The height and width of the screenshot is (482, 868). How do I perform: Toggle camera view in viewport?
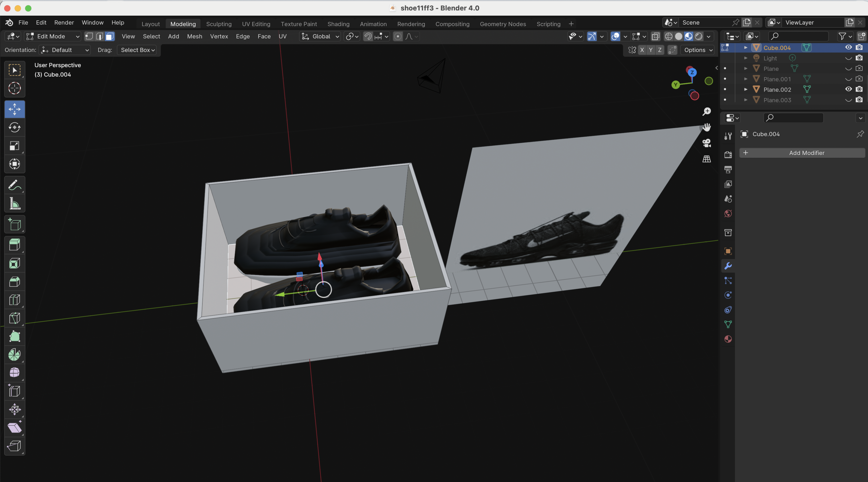point(707,143)
